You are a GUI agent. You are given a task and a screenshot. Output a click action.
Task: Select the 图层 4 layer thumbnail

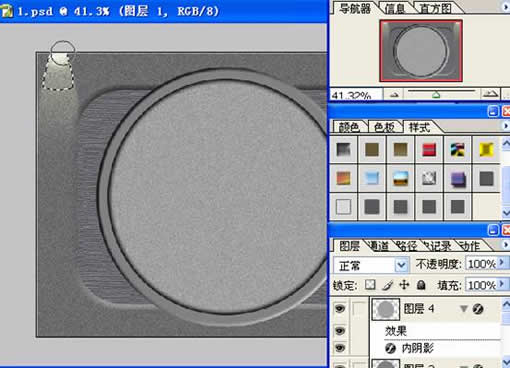(x=385, y=309)
